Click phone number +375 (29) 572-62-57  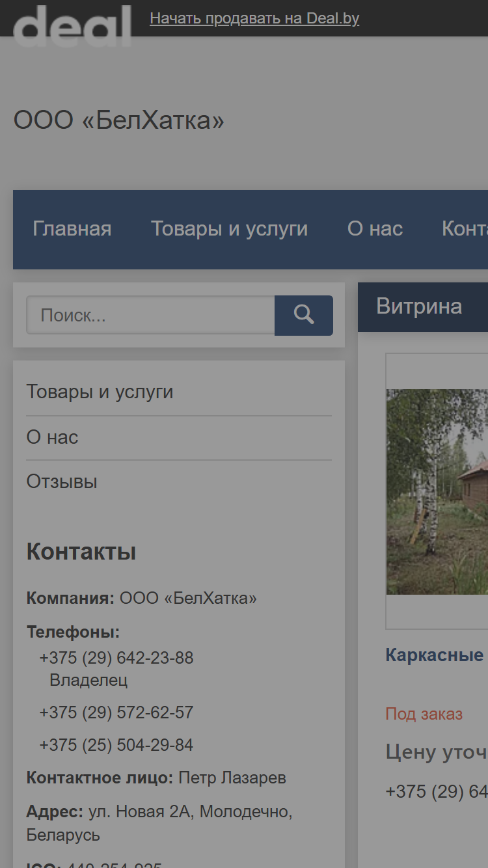tap(116, 712)
